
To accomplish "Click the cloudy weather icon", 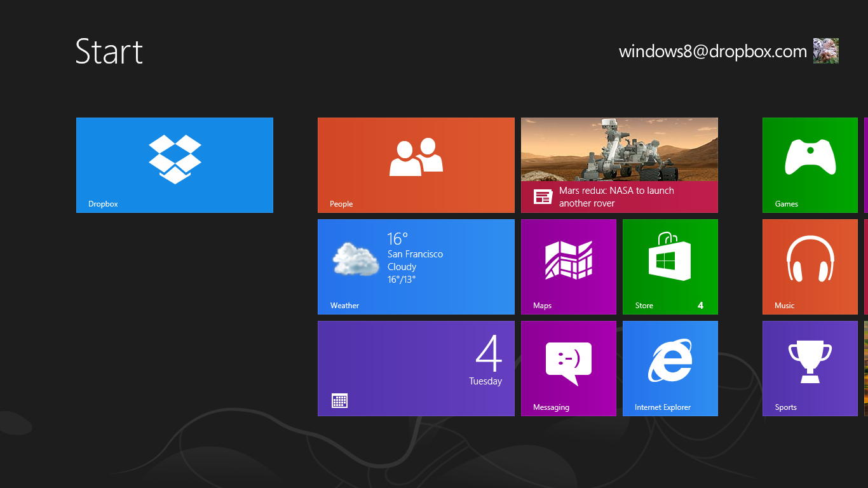I will click(x=356, y=259).
